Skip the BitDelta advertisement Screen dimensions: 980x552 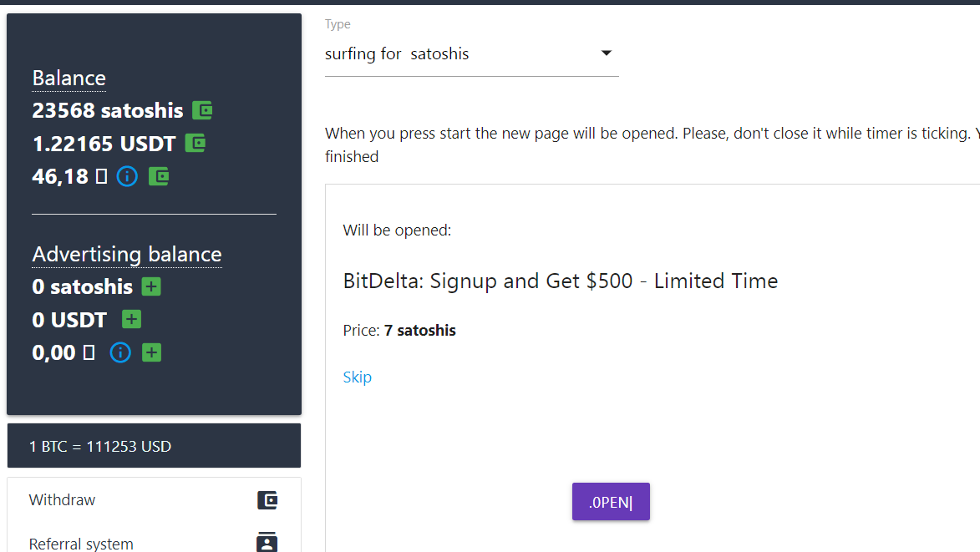(x=357, y=377)
